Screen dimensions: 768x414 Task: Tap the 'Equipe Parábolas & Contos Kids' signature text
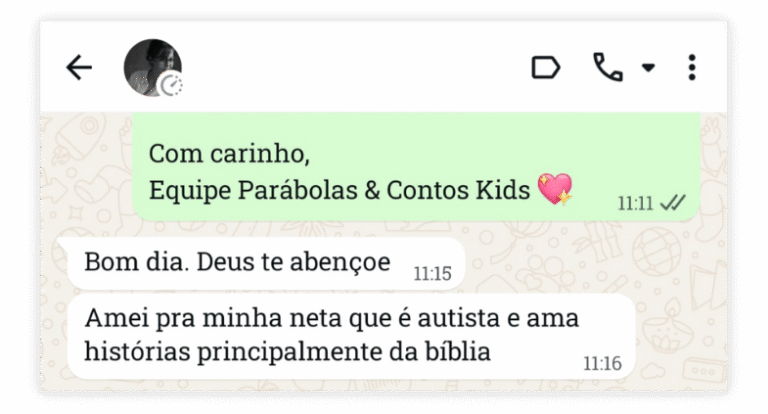pyautogui.click(x=339, y=190)
